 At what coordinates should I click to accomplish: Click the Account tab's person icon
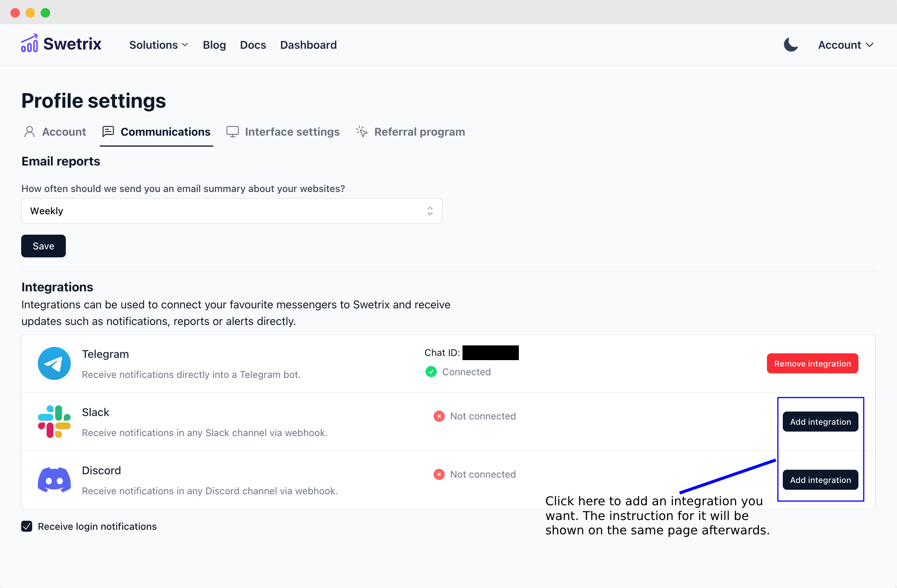coord(29,132)
